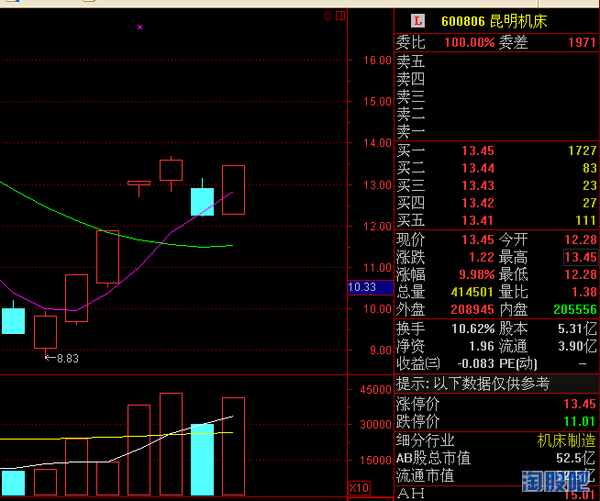The width and height of the screenshot is (600, 501).
Task: Click the 现价 value 13.45
Action: (478, 240)
